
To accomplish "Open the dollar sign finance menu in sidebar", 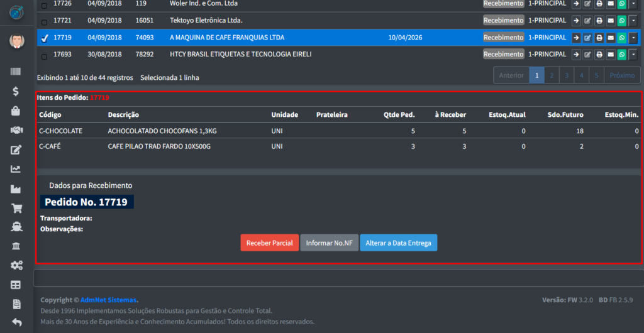I will [x=16, y=91].
